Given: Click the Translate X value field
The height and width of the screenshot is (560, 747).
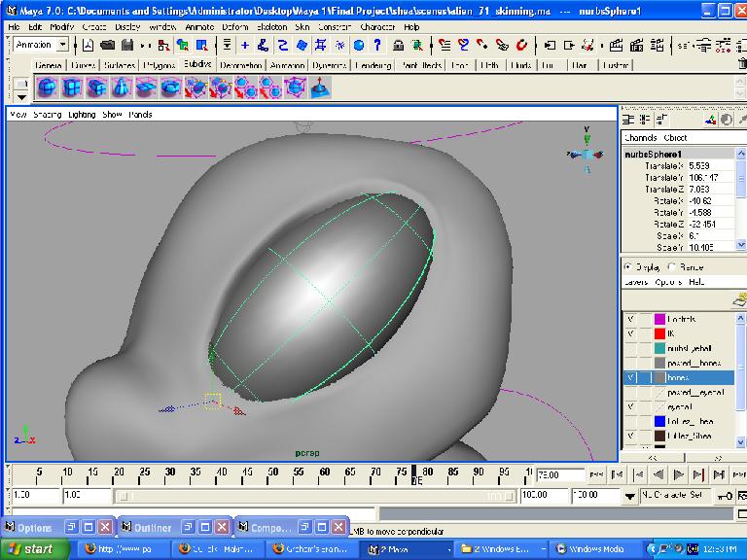Looking at the screenshot, I should 710,165.
